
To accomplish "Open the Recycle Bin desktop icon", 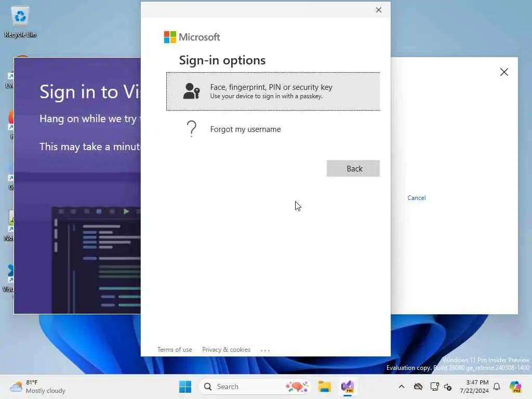I will click(x=20, y=22).
